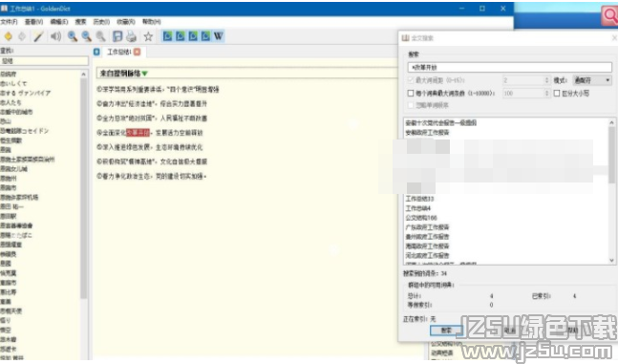618x364 pixels.
Task: Print the article via printer icon
Action: (x=131, y=36)
